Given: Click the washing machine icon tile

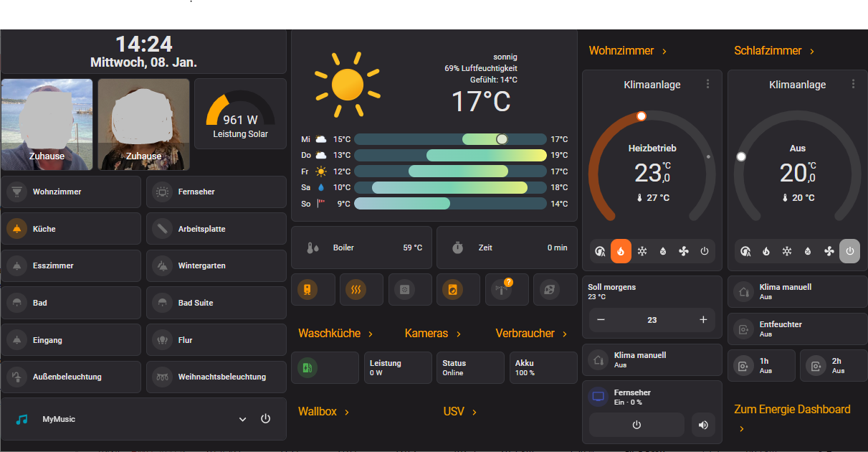Looking at the screenshot, I should (x=452, y=290).
